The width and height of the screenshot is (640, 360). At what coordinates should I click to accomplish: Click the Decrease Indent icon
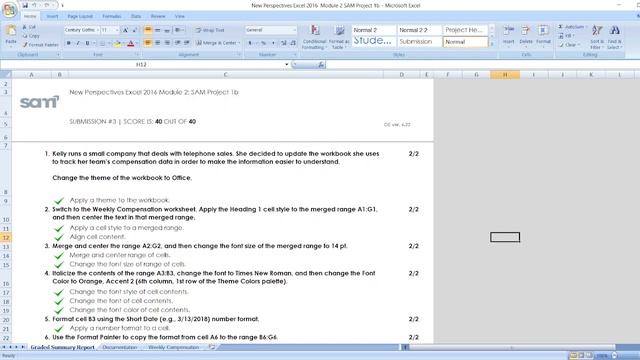point(178,43)
